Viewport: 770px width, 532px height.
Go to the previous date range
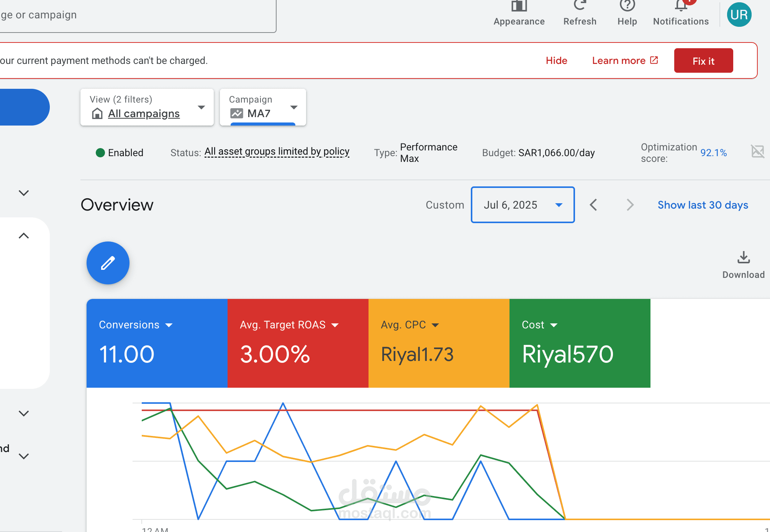pos(593,205)
